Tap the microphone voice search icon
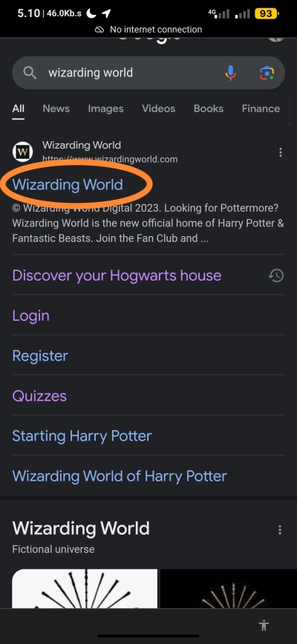This screenshot has width=297, height=644. 231,73
